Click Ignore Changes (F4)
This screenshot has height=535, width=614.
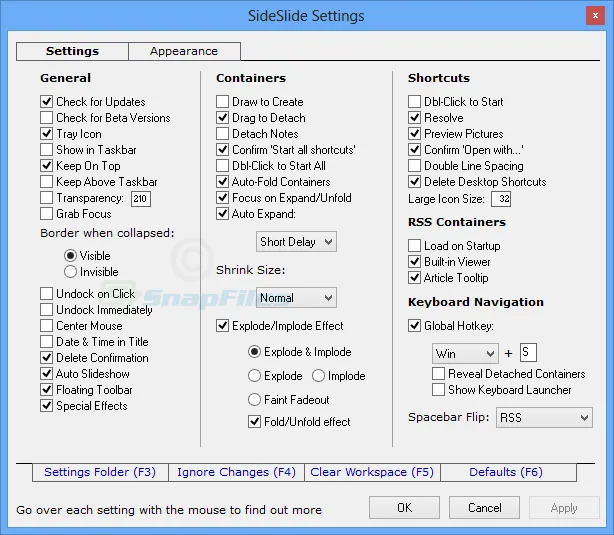pyautogui.click(x=236, y=472)
